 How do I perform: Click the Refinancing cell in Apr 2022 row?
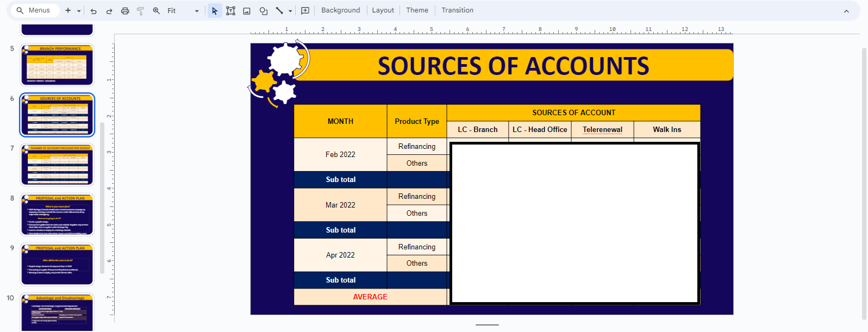(417, 247)
